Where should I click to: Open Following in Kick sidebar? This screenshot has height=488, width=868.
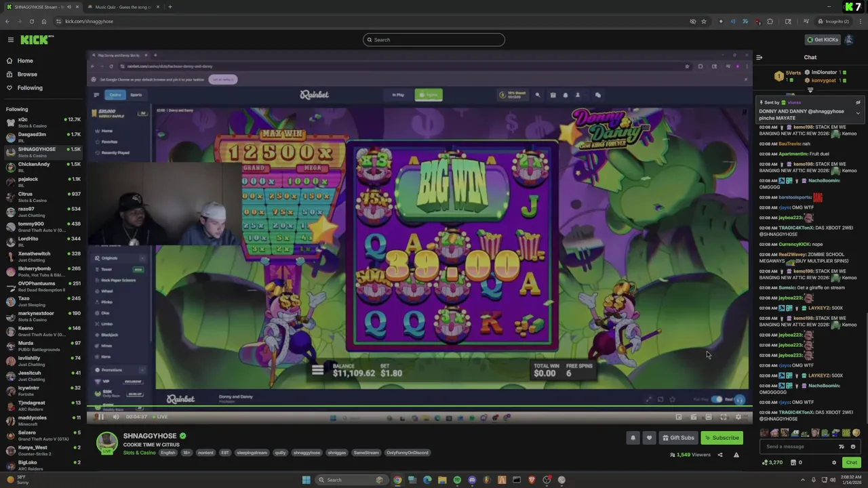30,88
